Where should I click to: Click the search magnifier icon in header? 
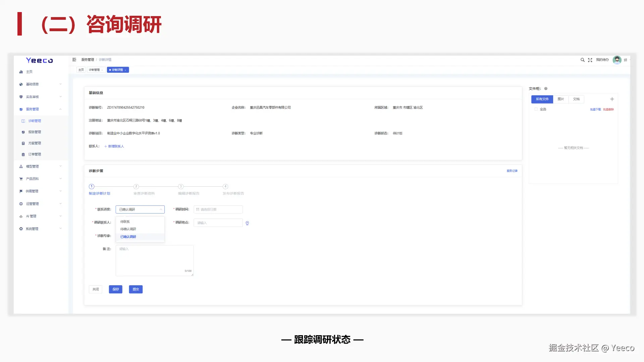582,60
